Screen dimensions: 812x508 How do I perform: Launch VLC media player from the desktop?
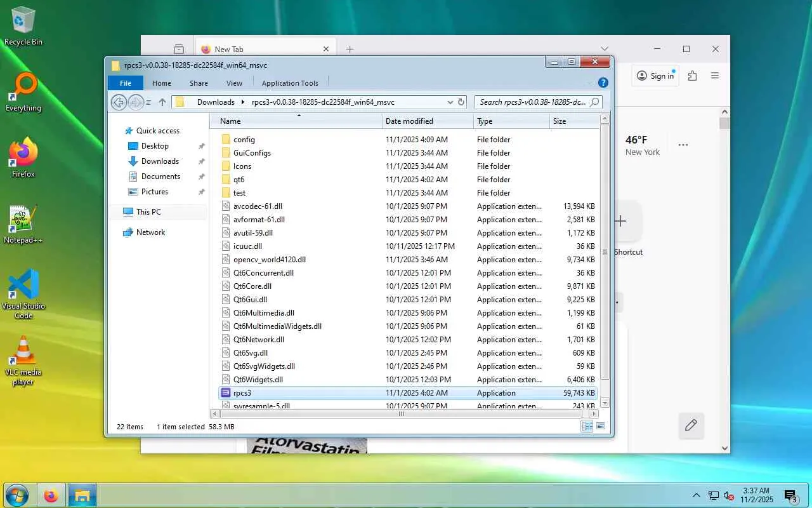[x=23, y=360]
